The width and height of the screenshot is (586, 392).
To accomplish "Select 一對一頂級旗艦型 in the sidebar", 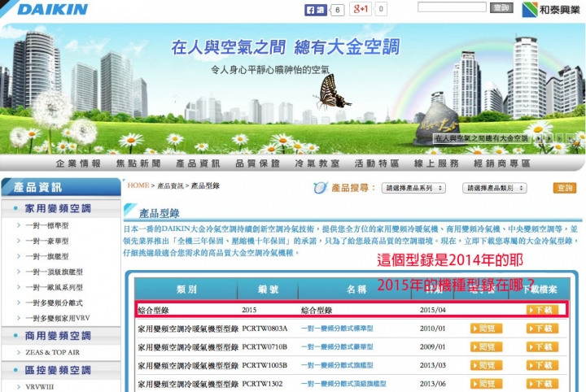I will click(54, 272).
